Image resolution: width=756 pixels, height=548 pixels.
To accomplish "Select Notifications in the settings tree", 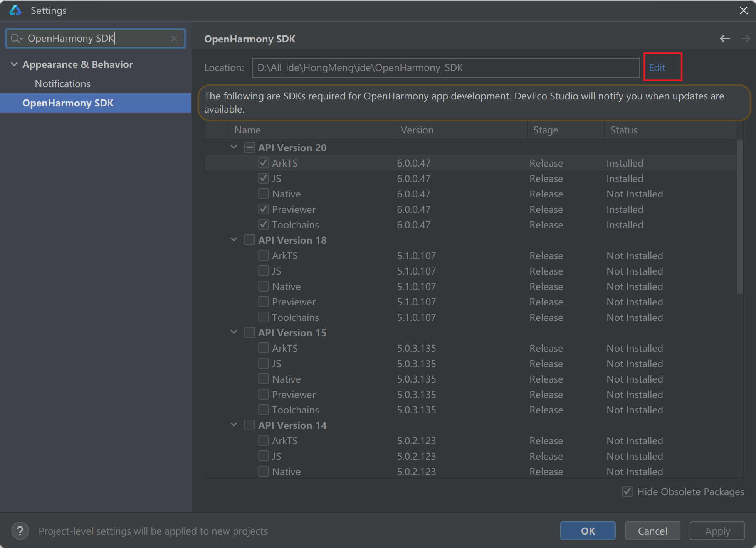I will coord(62,84).
